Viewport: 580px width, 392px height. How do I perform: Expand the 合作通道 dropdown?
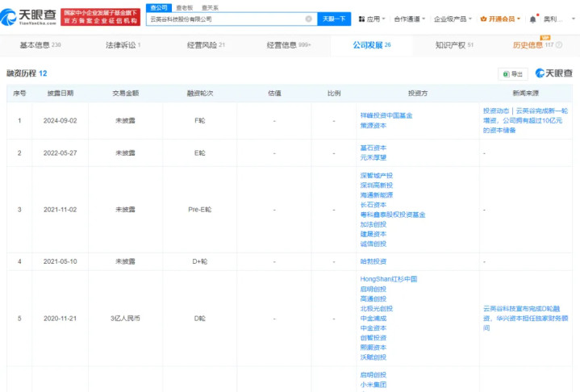click(410, 19)
